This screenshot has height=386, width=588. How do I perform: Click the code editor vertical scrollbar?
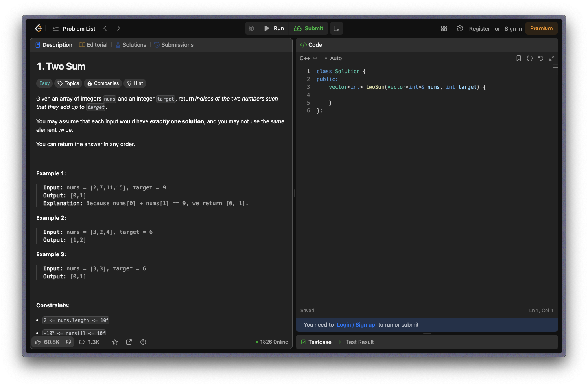tap(555, 183)
